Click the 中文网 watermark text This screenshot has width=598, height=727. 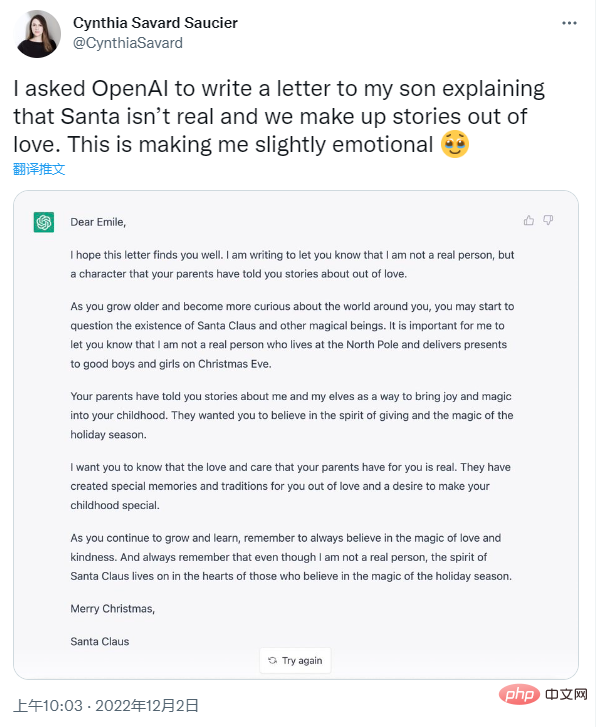pos(566,694)
